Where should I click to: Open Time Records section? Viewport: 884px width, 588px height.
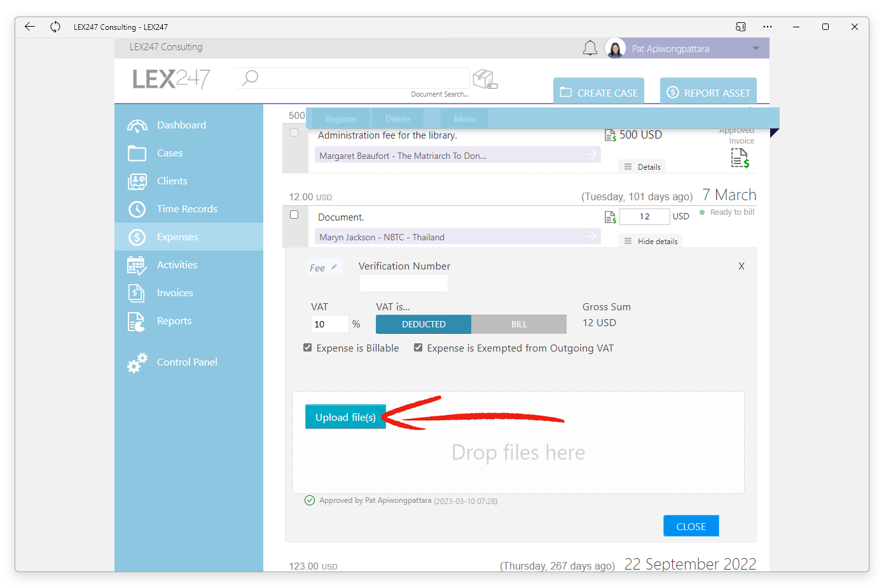(189, 209)
